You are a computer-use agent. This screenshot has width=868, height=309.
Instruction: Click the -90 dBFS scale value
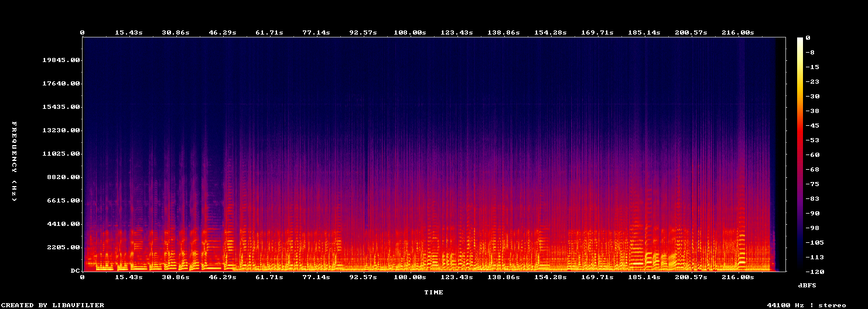click(x=812, y=214)
